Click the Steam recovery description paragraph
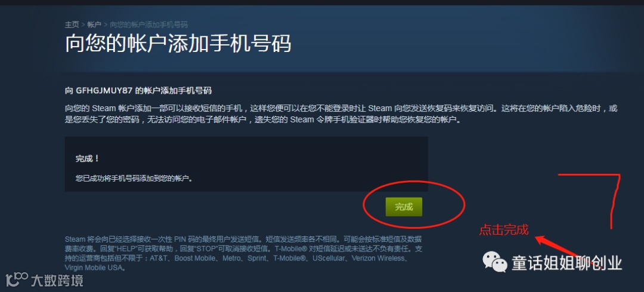The image size is (644, 292). coord(341,114)
